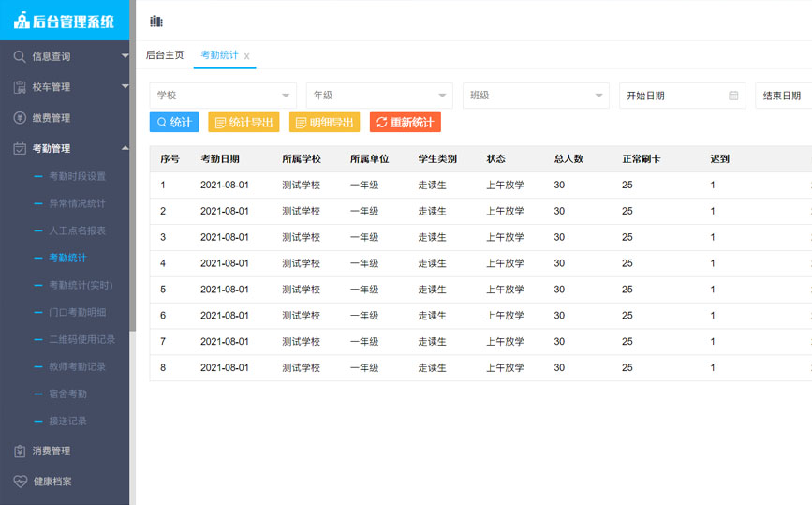Click 上午放学 in row 5

pyautogui.click(x=505, y=290)
